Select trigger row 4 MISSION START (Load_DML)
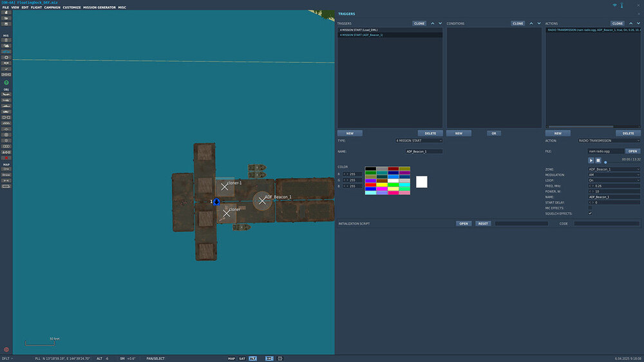Image resolution: width=644 pixels, height=362 pixels. click(x=390, y=30)
